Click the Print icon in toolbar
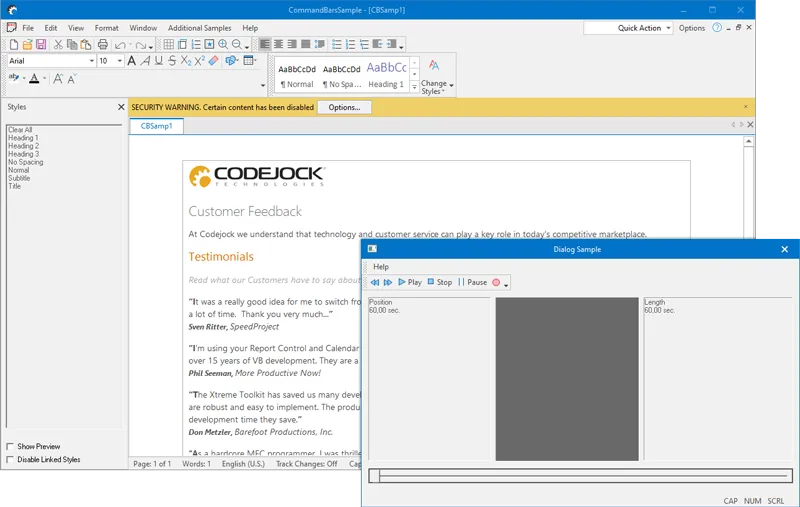The width and height of the screenshot is (800, 507). 102,44
